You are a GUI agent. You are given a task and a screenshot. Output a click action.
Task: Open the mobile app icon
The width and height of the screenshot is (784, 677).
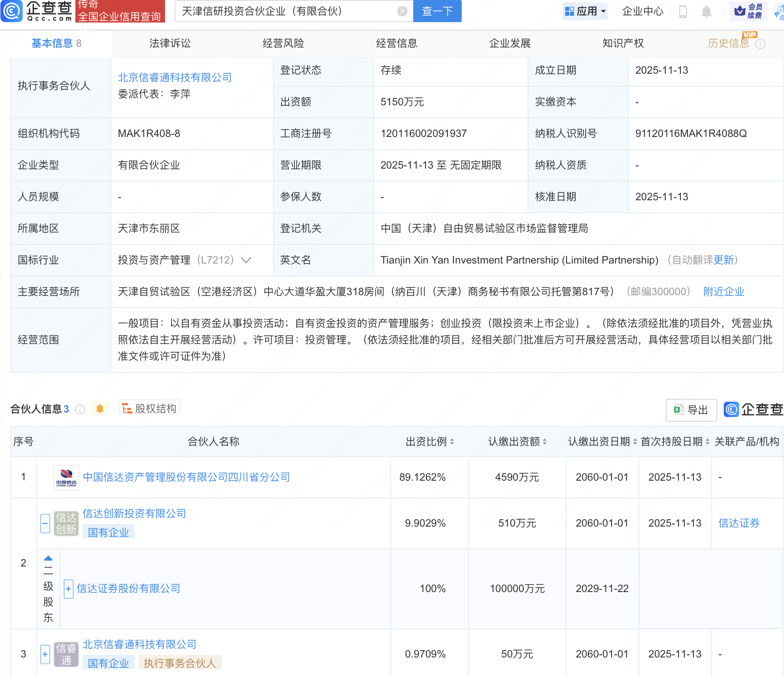(x=683, y=11)
